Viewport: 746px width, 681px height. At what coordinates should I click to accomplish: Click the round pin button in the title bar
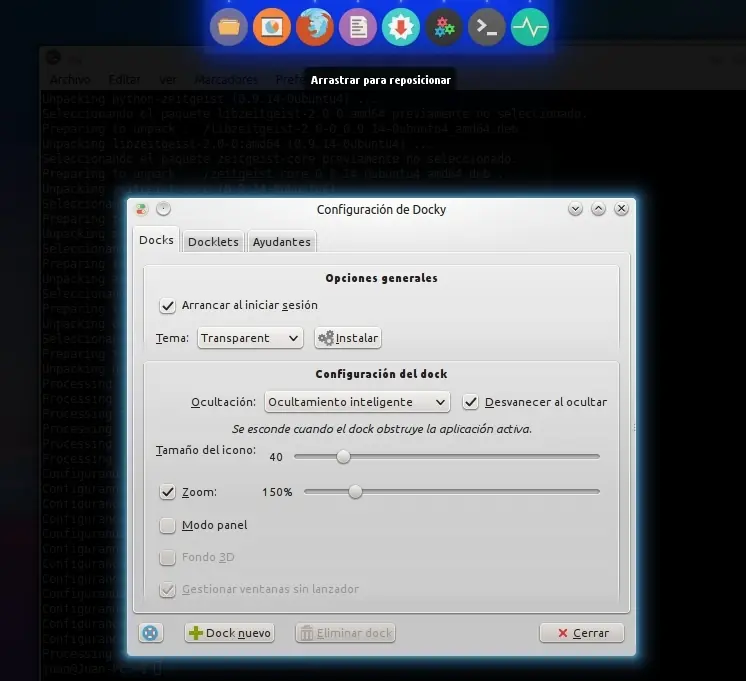[163, 208]
